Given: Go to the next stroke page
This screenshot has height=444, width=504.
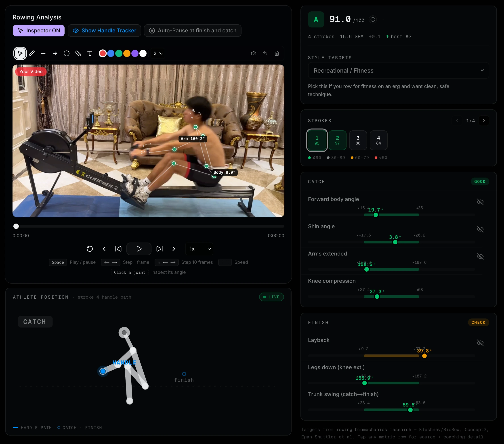Looking at the screenshot, I should coord(484,121).
